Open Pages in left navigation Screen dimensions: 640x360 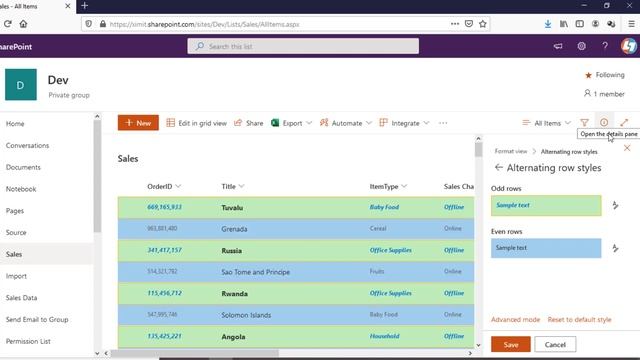[15, 211]
